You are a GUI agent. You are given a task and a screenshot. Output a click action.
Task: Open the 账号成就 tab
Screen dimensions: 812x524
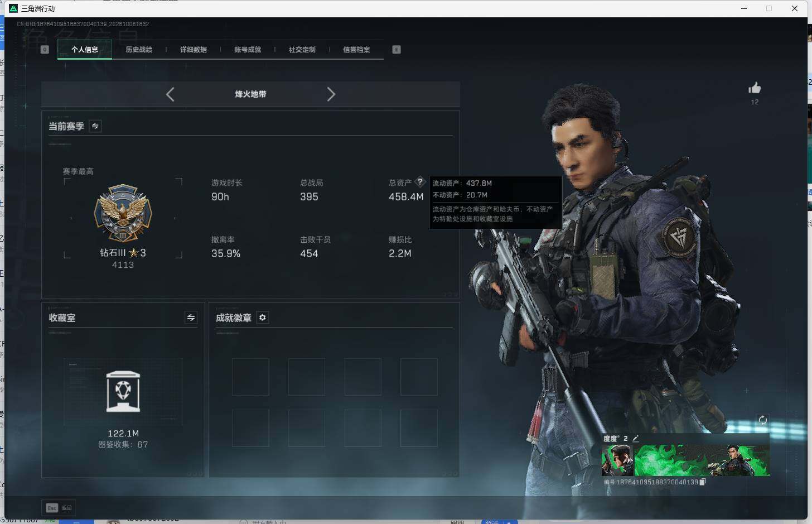(248, 50)
